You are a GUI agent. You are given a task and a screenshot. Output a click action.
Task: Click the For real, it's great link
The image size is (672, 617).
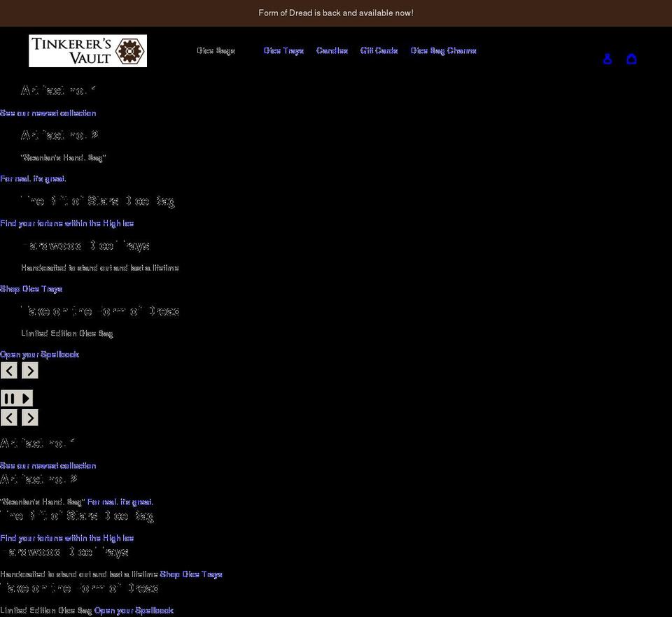pyautogui.click(x=32, y=178)
